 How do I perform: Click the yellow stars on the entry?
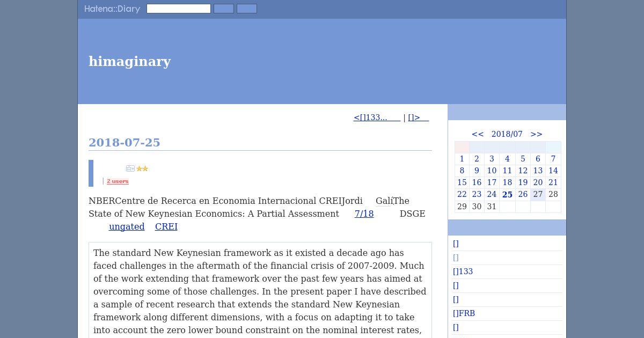142,168
